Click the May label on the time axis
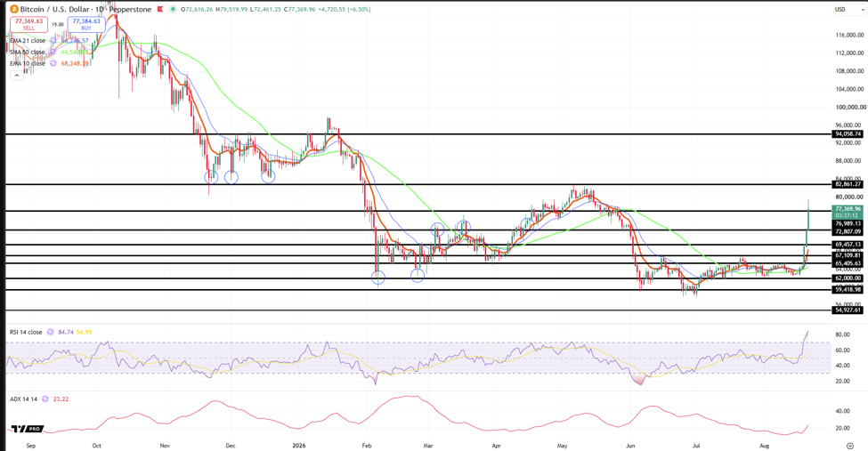 (563, 446)
